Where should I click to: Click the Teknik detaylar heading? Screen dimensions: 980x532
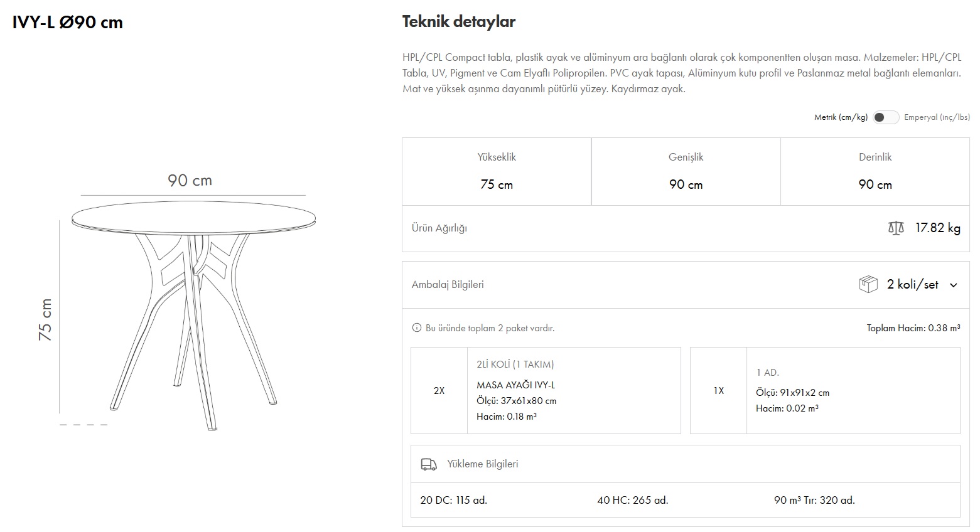click(x=459, y=22)
